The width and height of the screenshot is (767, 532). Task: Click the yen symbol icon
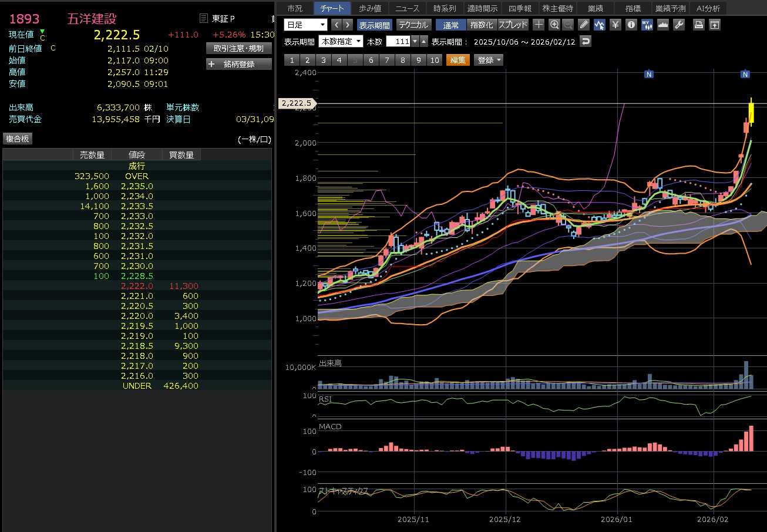(x=615, y=25)
